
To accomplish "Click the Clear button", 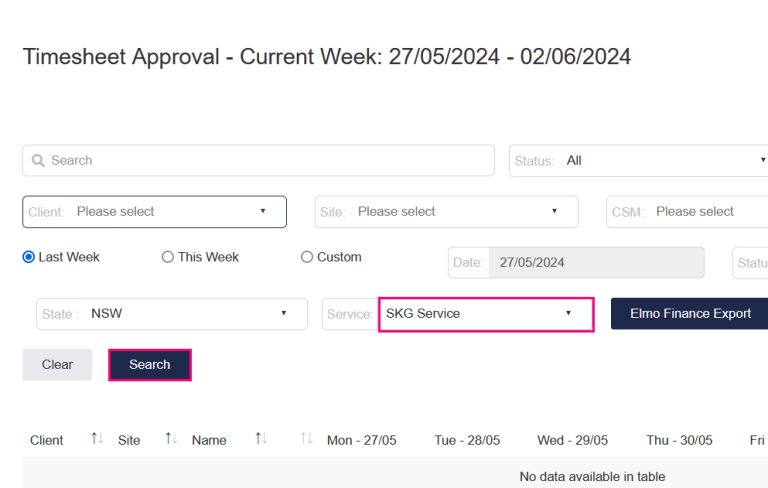I will (x=57, y=365).
